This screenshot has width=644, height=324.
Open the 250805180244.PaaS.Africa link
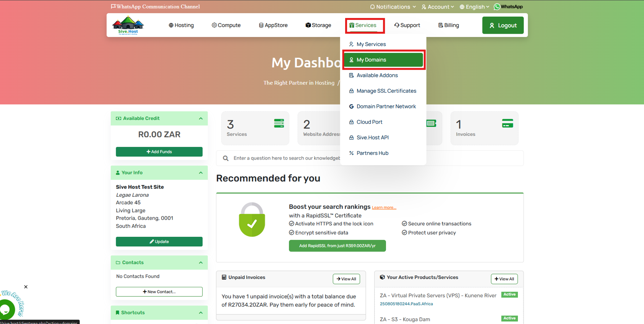[406, 304]
